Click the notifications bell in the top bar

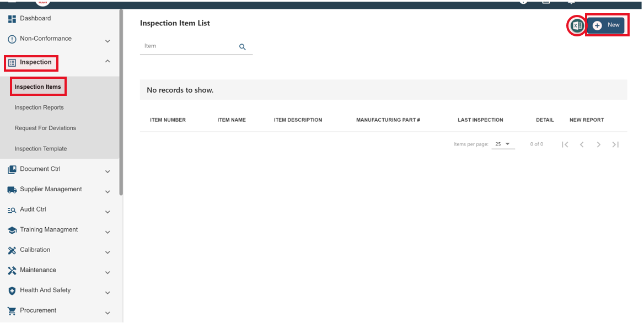(x=571, y=2)
